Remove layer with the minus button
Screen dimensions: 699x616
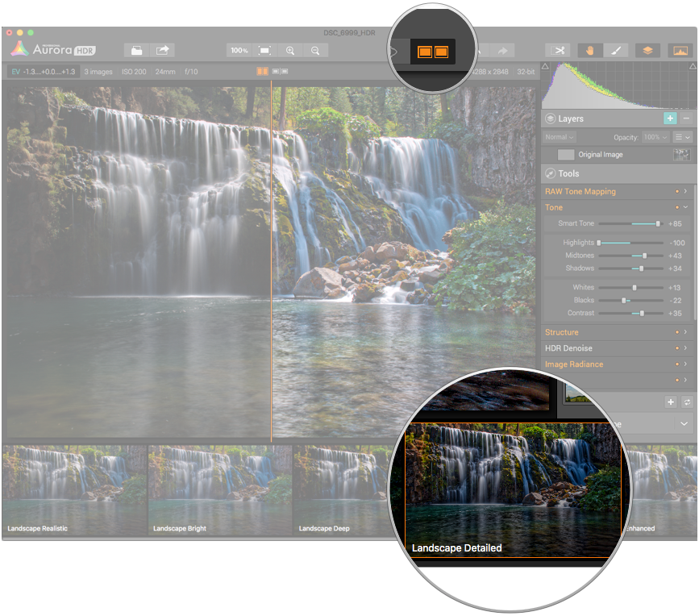[x=686, y=119]
